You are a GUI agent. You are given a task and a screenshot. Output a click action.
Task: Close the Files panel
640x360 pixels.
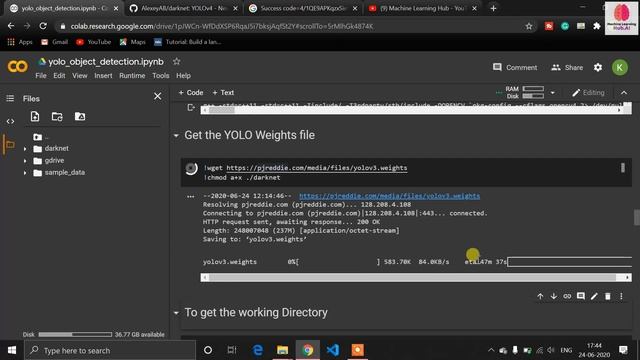pyautogui.click(x=158, y=96)
